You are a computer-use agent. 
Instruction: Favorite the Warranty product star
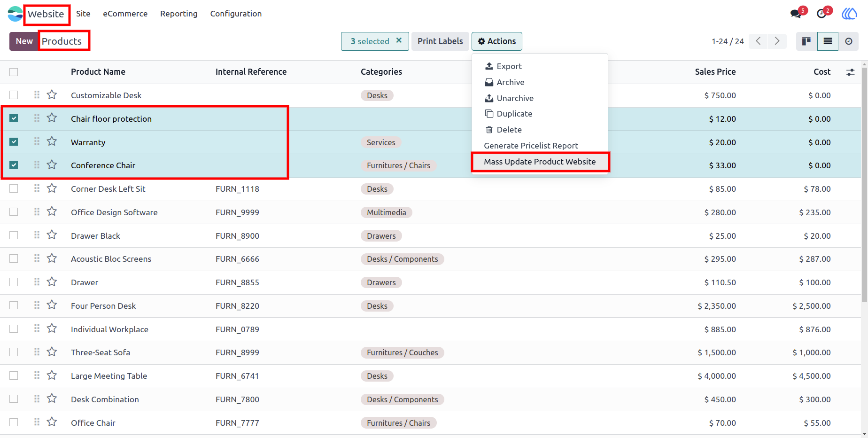(52, 141)
